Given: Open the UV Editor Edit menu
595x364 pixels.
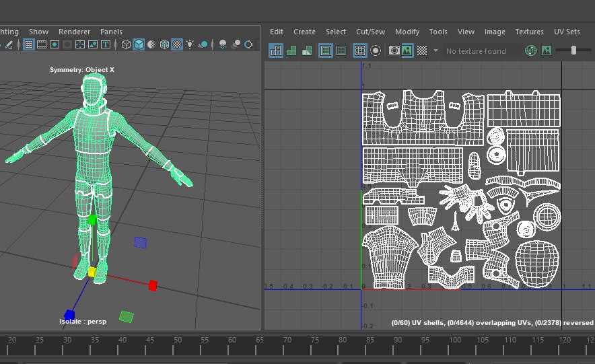Looking at the screenshot, I should 276,32.
